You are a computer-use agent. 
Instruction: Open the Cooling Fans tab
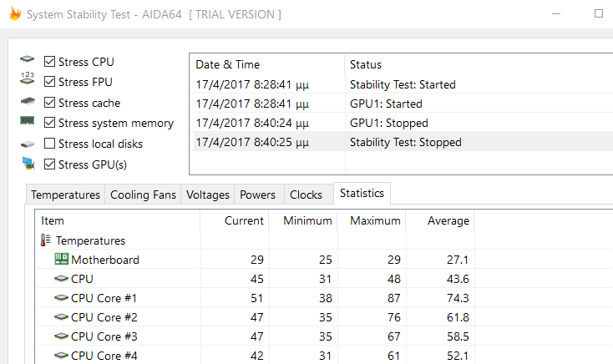[143, 195]
